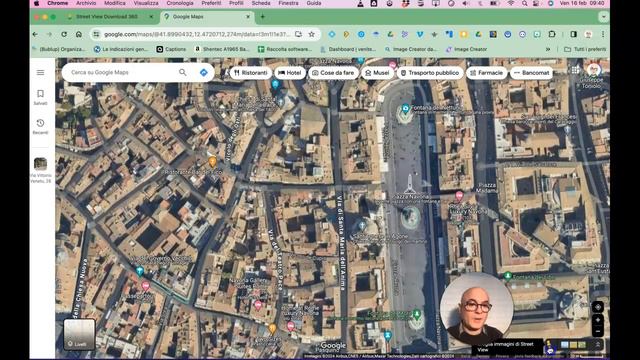Toggle the Livelli layers view
Screen dimensions: 640x360
pyautogui.click(x=79, y=335)
